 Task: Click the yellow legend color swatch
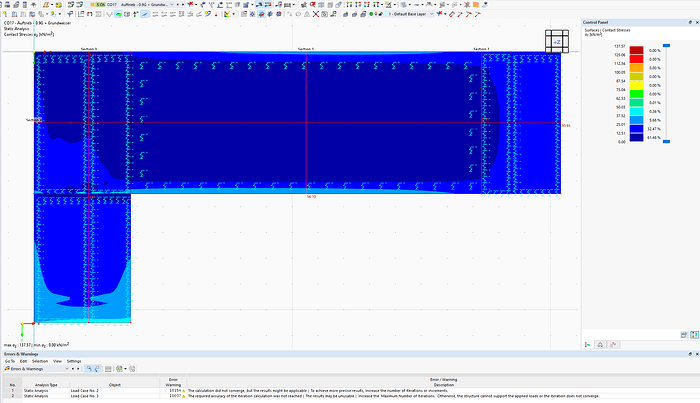click(636, 85)
